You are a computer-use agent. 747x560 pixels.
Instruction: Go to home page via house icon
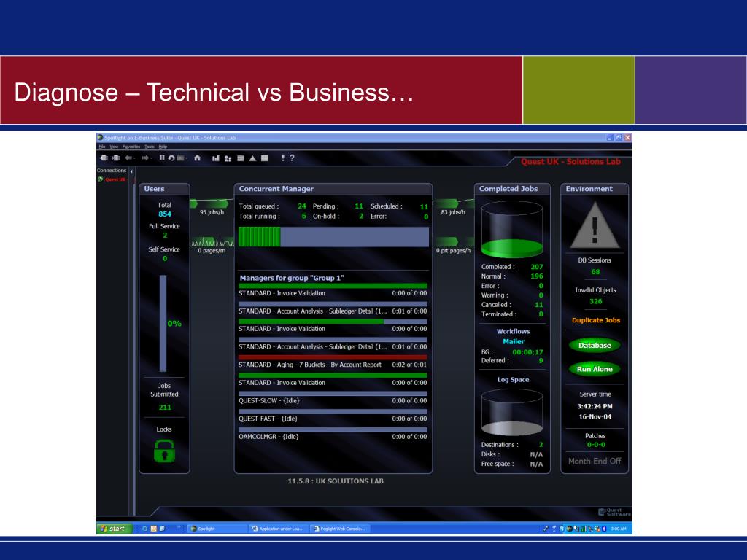click(x=197, y=158)
